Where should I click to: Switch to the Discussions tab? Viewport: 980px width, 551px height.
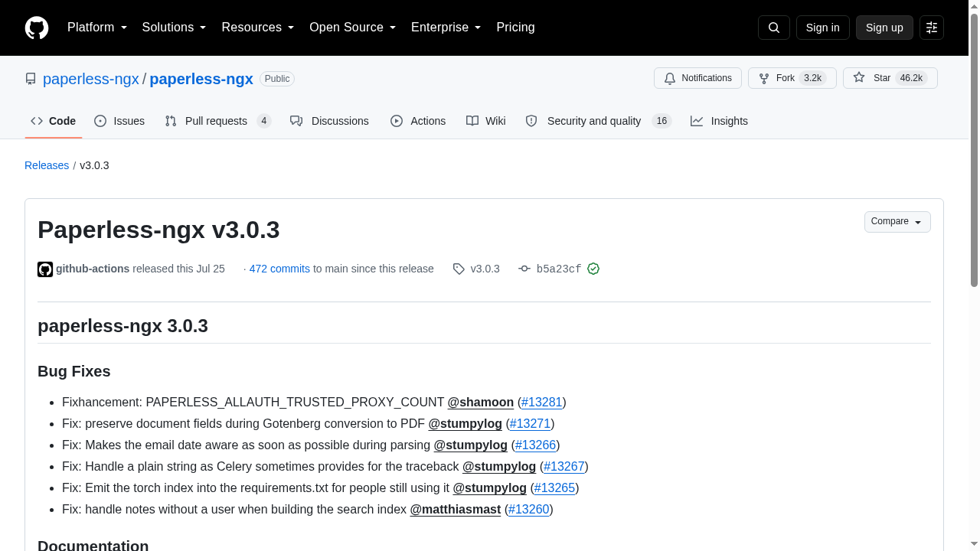tap(329, 121)
